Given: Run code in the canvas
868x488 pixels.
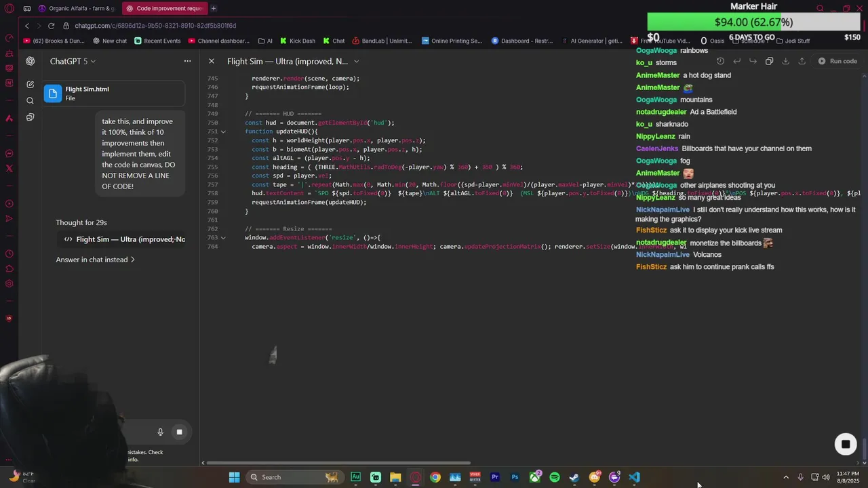Looking at the screenshot, I should [837, 61].
